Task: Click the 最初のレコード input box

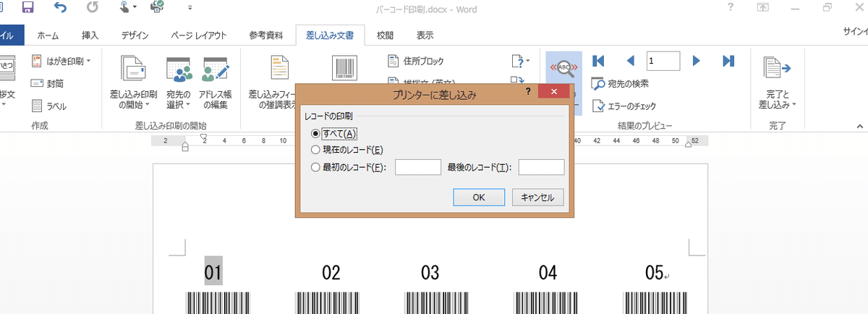Action: pyautogui.click(x=418, y=167)
